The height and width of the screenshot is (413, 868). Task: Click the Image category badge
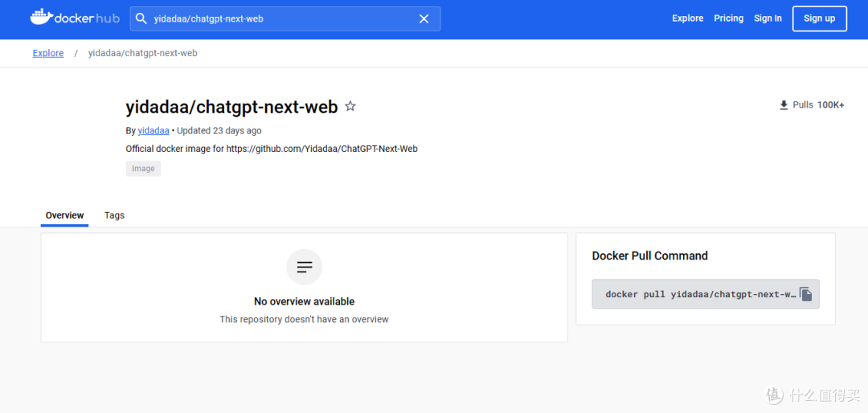[x=143, y=168]
